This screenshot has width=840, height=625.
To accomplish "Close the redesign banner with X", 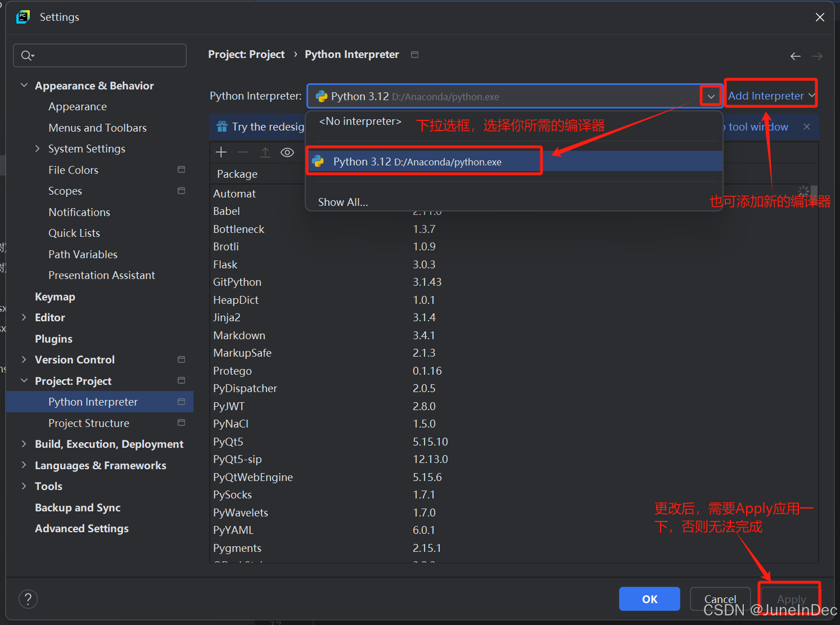I will point(807,127).
